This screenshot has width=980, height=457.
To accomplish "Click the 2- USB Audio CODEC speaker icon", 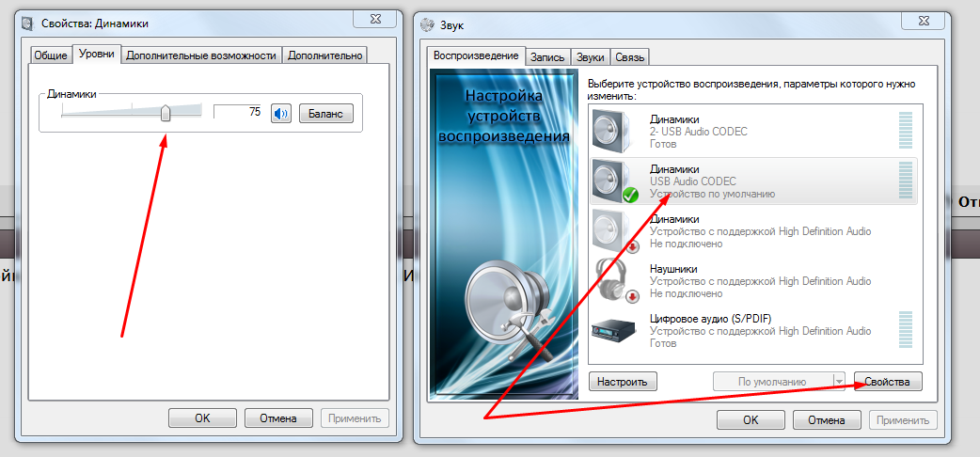I will pos(617,131).
